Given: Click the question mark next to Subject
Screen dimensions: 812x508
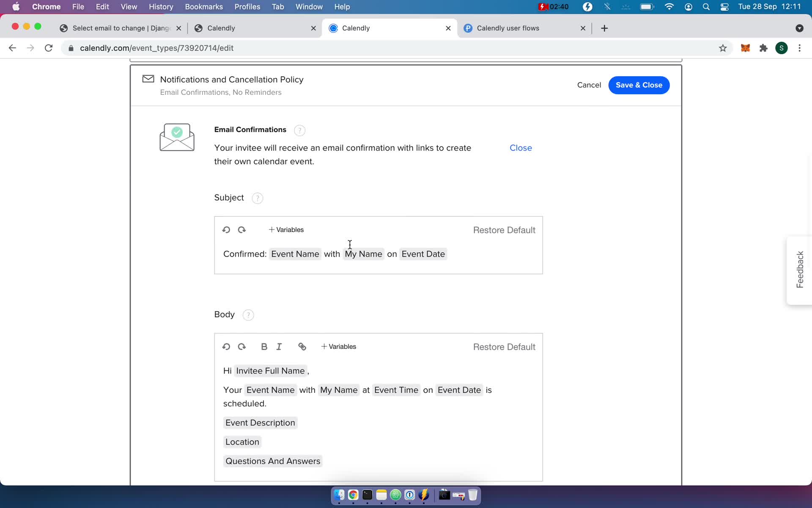Looking at the screenshot, I should pos(257,198).
